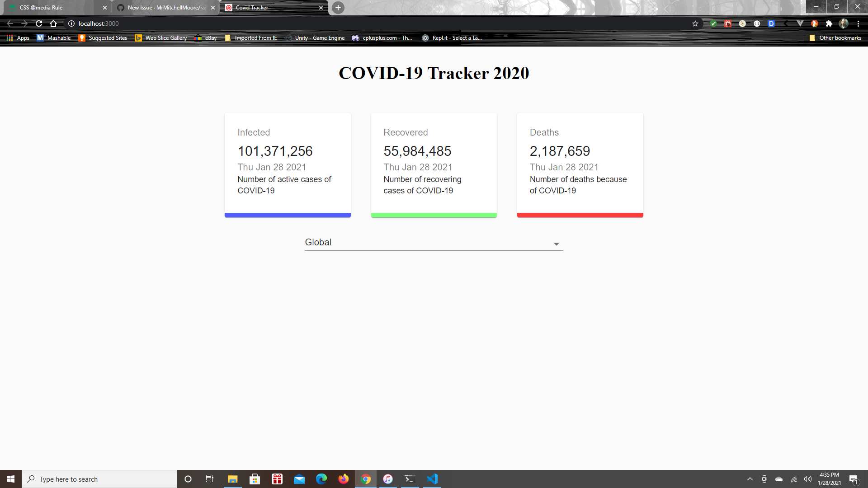Open the eBay bookmark

tap(206, 38)
